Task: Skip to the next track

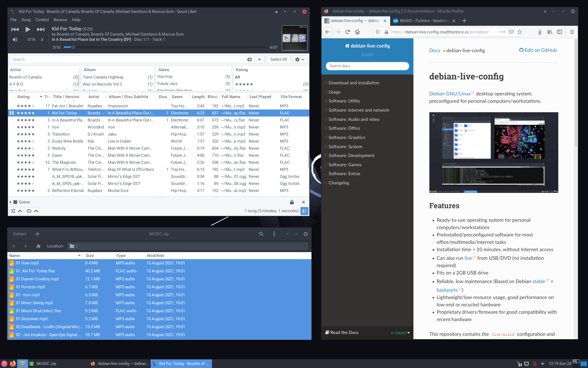Action: (x=41, y=29)
